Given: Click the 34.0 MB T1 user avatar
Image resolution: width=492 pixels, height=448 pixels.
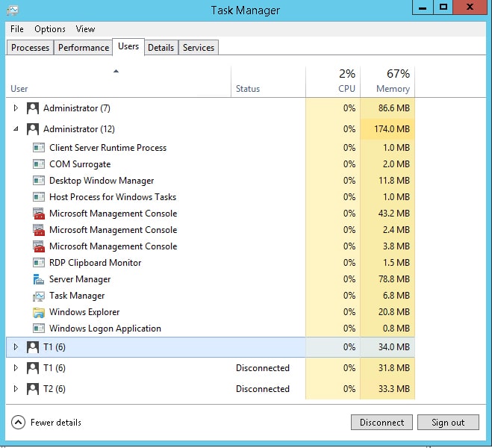Looking at the screenshot, I should pos(33,347).
